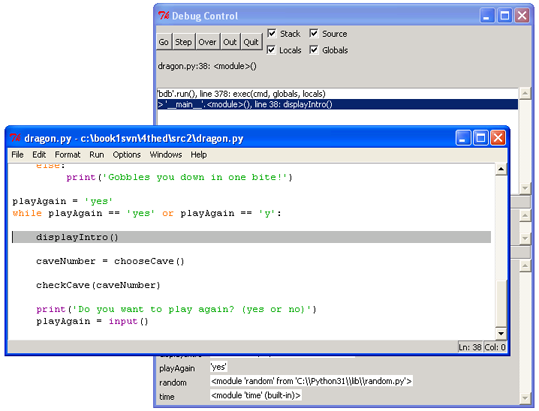Click the Step debugger button
The height and width of the screenshot is (411, 539).
tap(184, 42)
